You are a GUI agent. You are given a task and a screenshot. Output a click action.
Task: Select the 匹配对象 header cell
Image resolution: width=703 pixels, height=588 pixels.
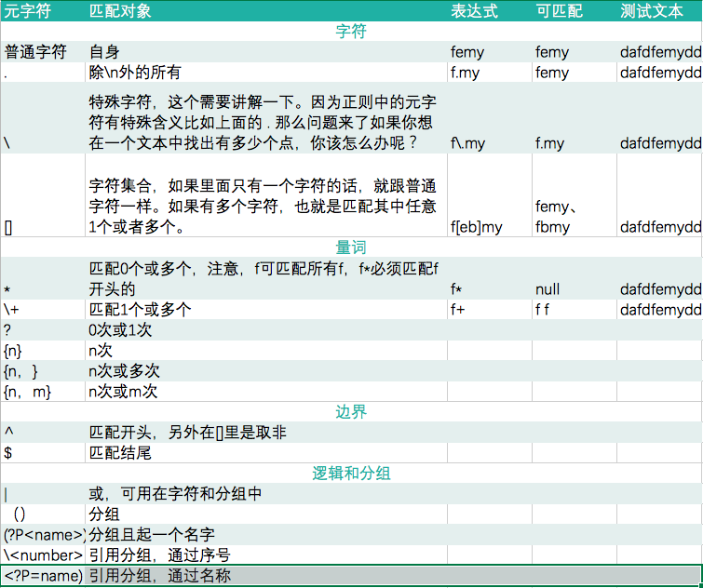click(x=266, y=11)
